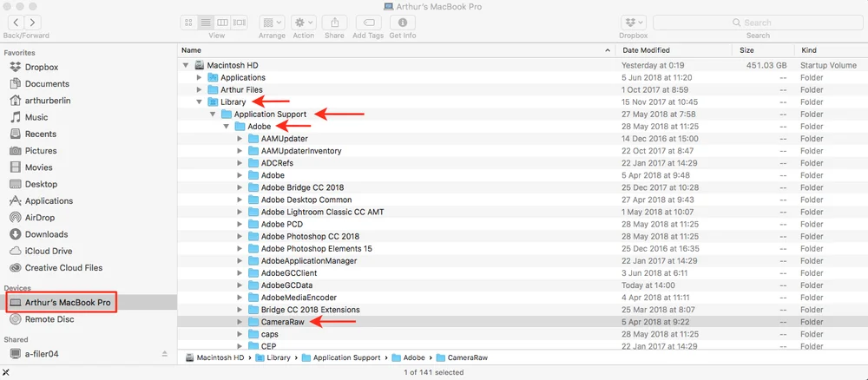Sort by the Name column header
The image size is (868, 380).
tap(396, 50)
